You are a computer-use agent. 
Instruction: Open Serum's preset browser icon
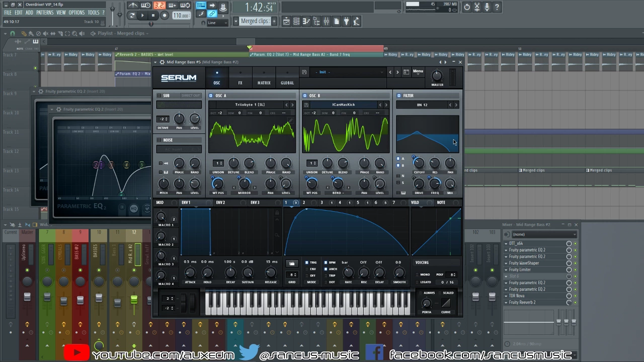(x=407, y=72)
